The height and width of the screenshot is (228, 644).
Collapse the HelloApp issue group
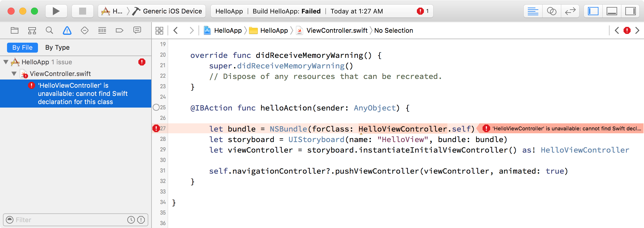point(6,62)
